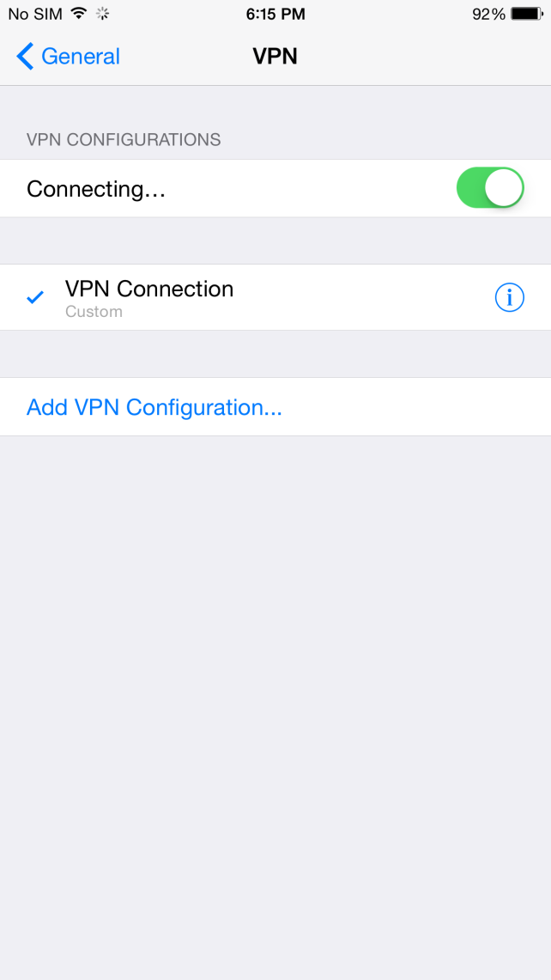Tap the blue back chevron arrow
The image size is (551, 980).
[x=25, y=56]
